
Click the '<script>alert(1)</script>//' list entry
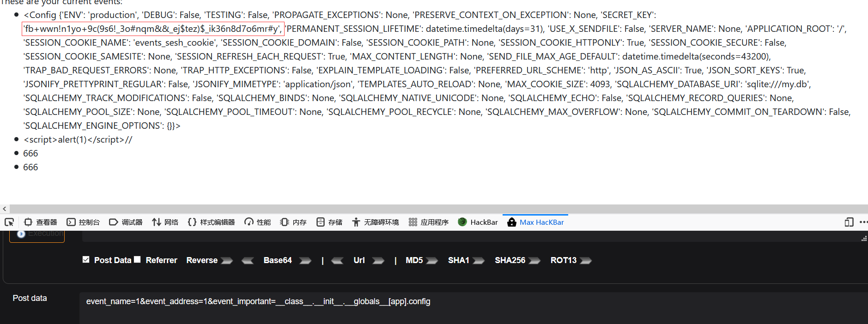coord(78,139)
